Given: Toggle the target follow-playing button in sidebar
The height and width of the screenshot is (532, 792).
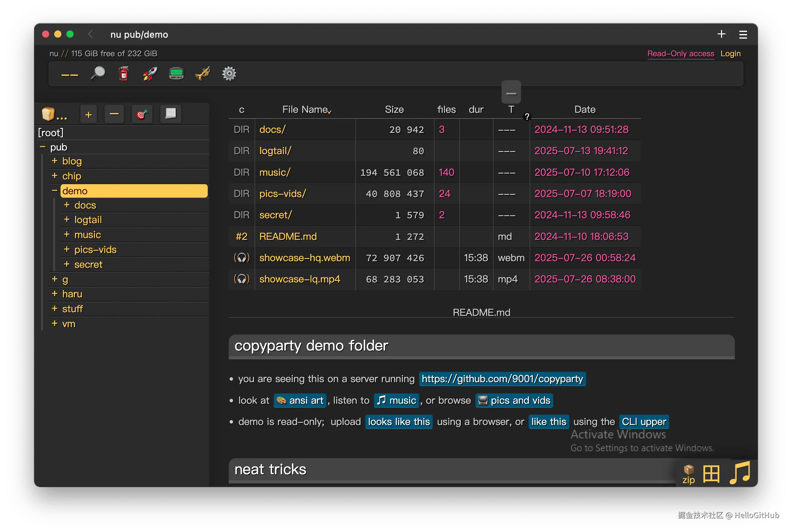Looking at the screenshot, I should click(x=142, y=114).
